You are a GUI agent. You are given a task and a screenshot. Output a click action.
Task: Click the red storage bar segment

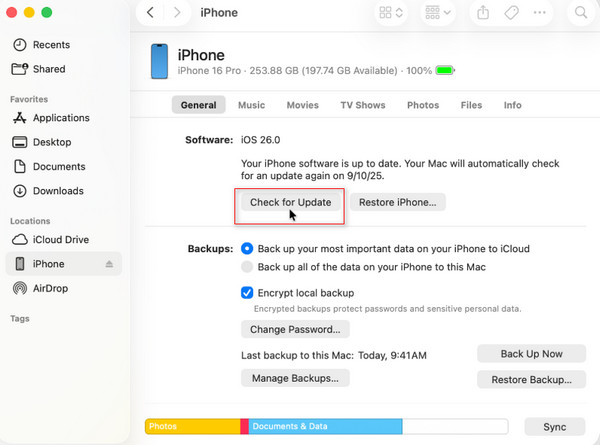pyautogui.click(x=244, y=426)
